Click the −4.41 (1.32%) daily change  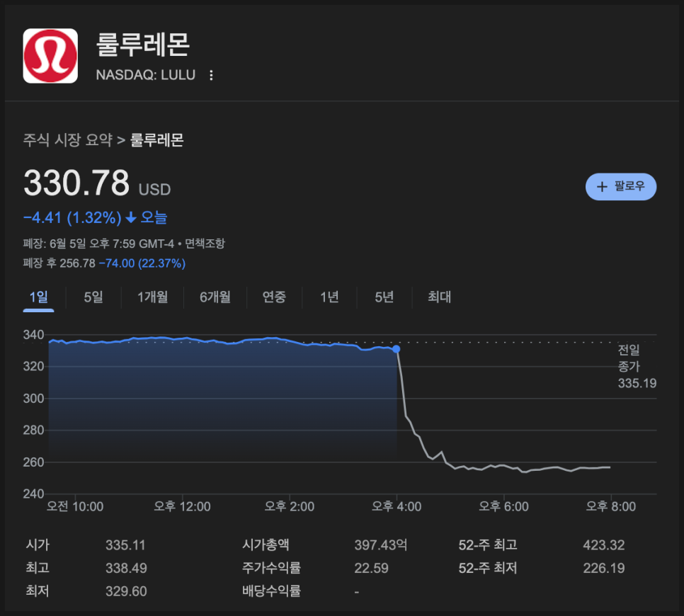(x=72, y=217)
